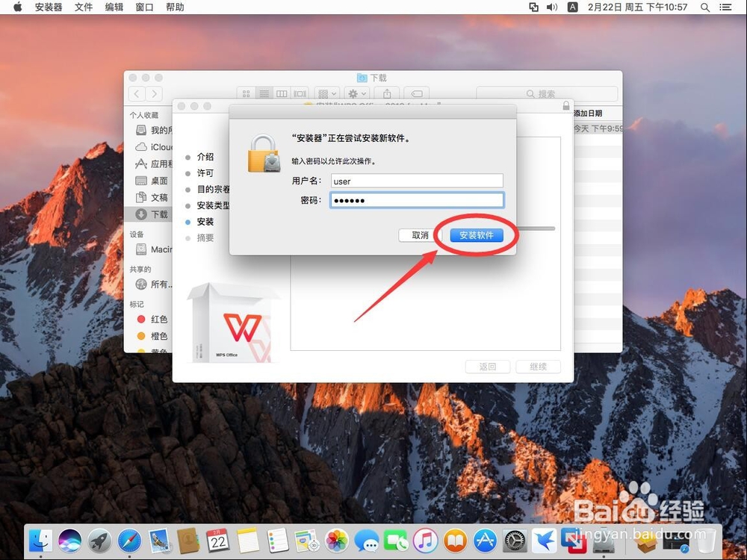Screen dimensions: 747x560
Task: Open iBooks from the Dock
Action: 456,541
